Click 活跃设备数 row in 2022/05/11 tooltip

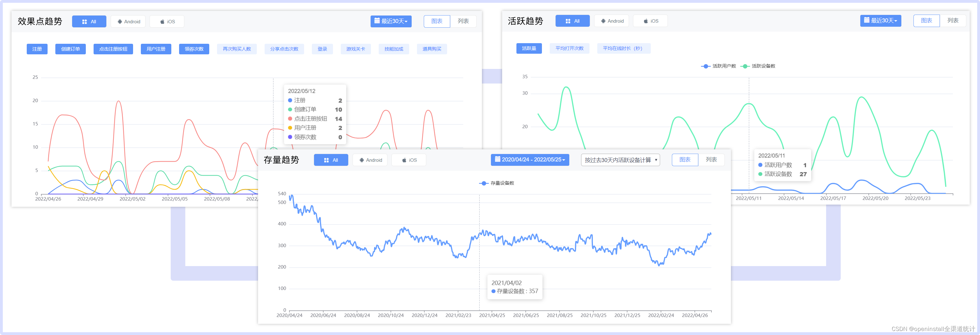(782, 174)
